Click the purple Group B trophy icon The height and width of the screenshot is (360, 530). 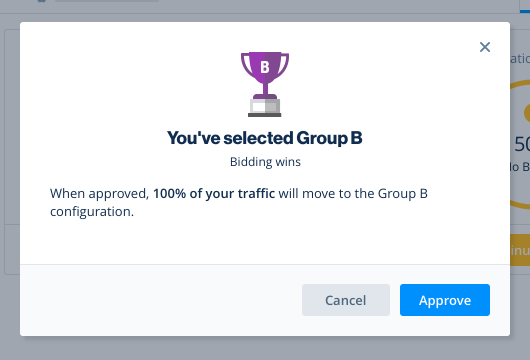(x=265, y=85)
